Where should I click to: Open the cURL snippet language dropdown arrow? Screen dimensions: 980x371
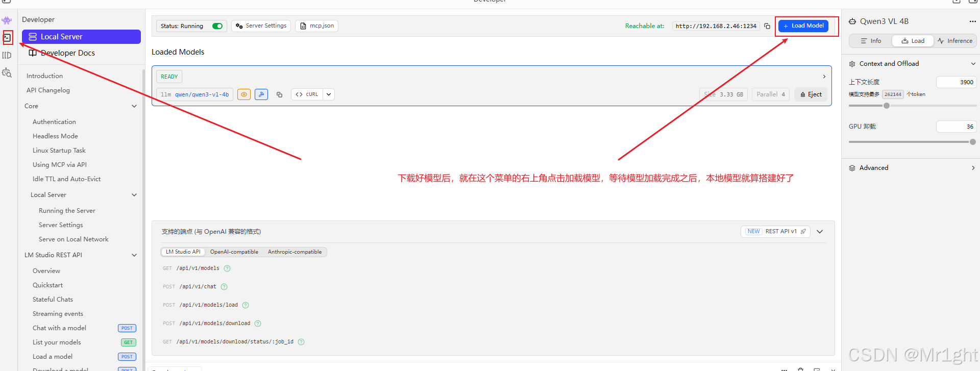(x=329, y=94)
